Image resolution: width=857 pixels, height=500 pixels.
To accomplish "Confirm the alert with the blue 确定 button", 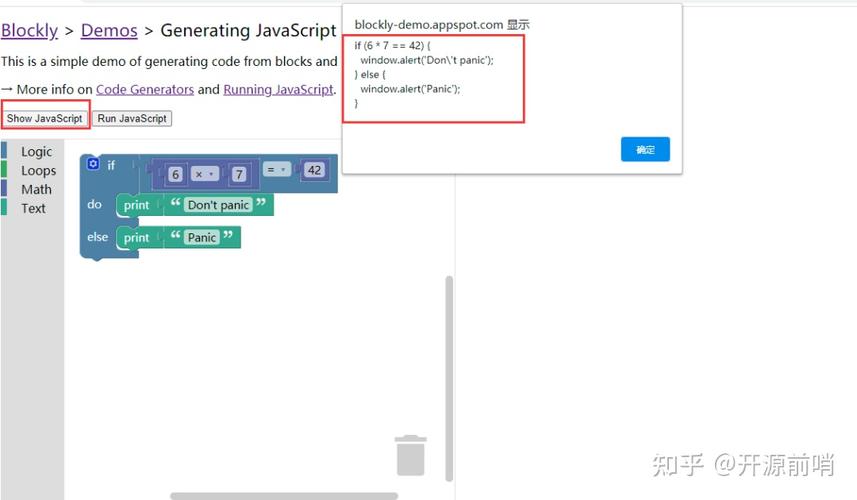I will (645, 149).
